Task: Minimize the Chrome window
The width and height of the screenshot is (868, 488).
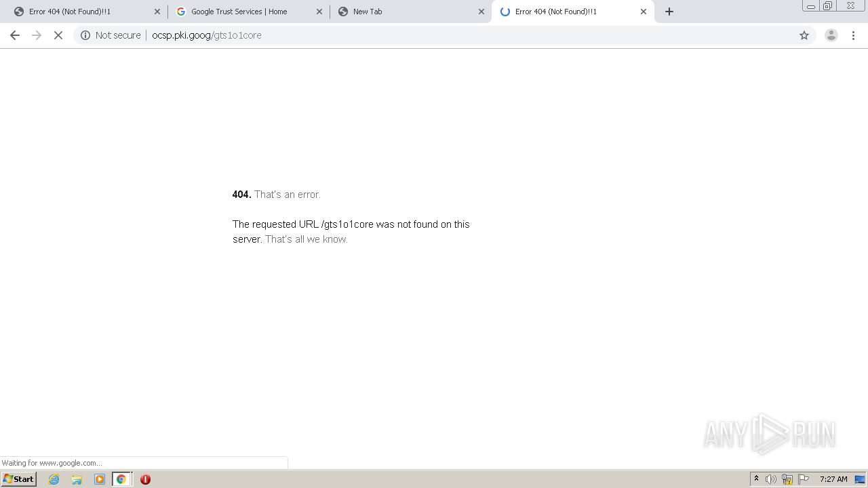Action: click(x=811, y=6)
